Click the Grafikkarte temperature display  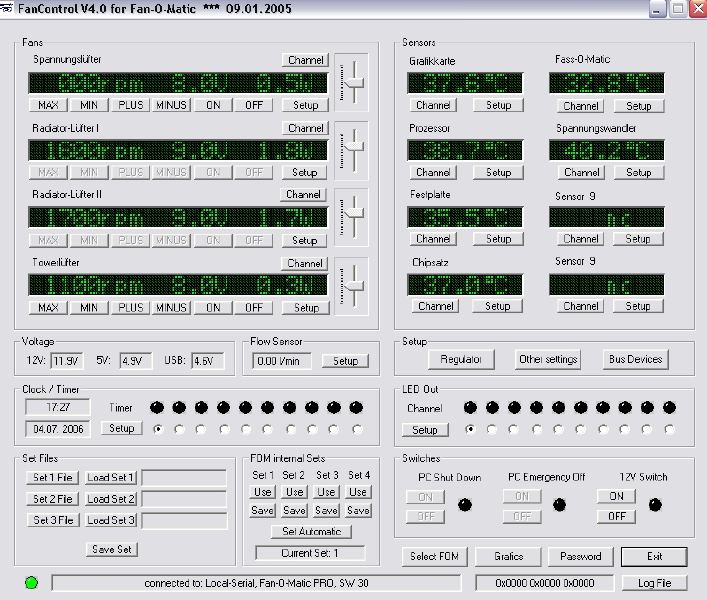(464, 83)
